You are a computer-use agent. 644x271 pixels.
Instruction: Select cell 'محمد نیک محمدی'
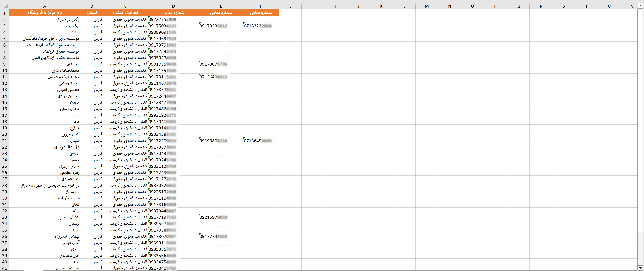44,77
